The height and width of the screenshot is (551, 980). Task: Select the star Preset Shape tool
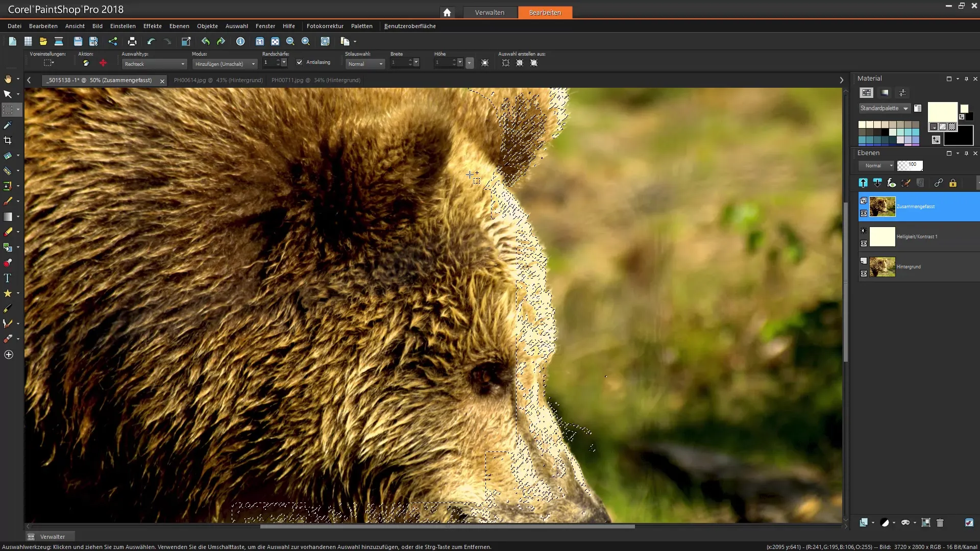point(8,293)
